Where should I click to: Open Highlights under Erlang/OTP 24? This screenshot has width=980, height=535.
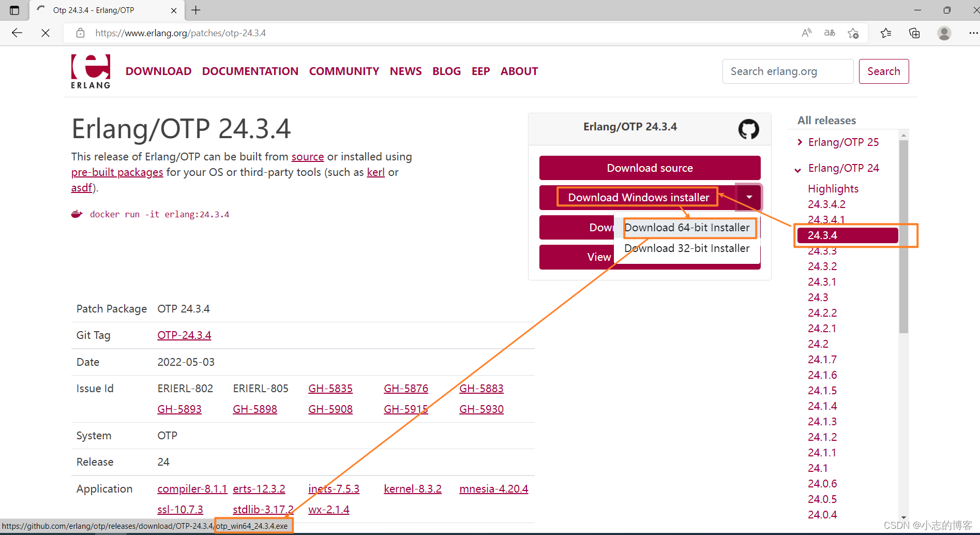tap(833, 189)
